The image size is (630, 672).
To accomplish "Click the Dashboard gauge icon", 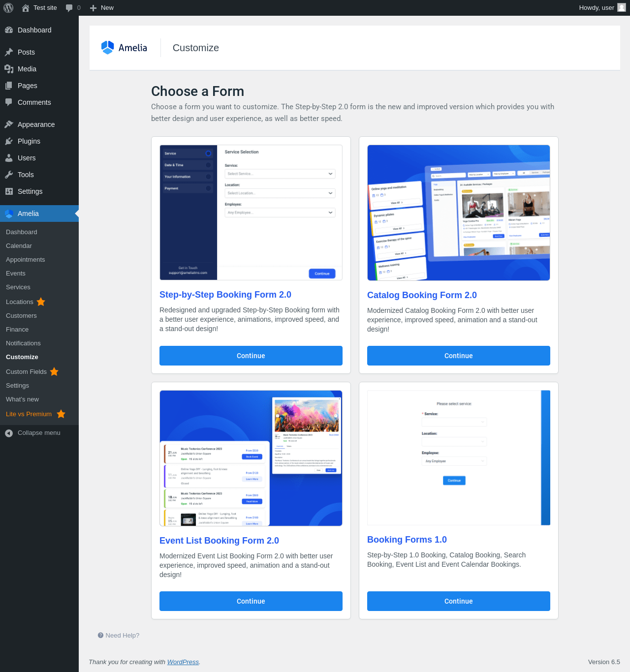I will (x=9, y=30).
